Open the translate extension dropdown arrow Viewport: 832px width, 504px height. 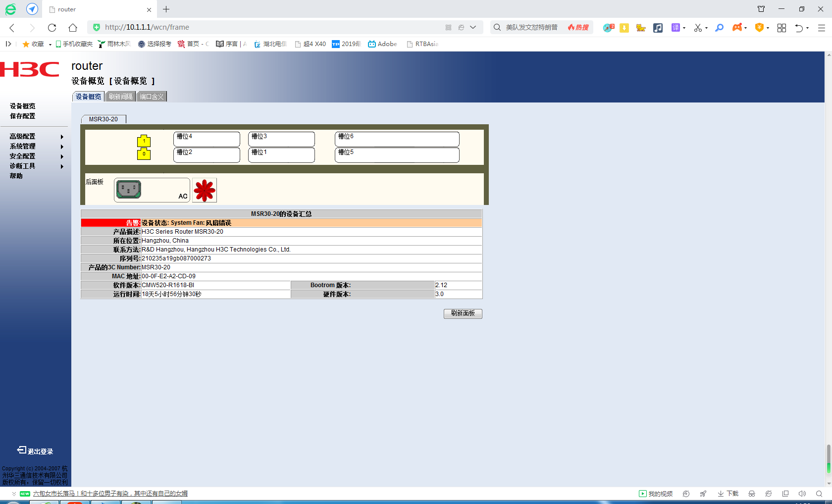(684, 28)
